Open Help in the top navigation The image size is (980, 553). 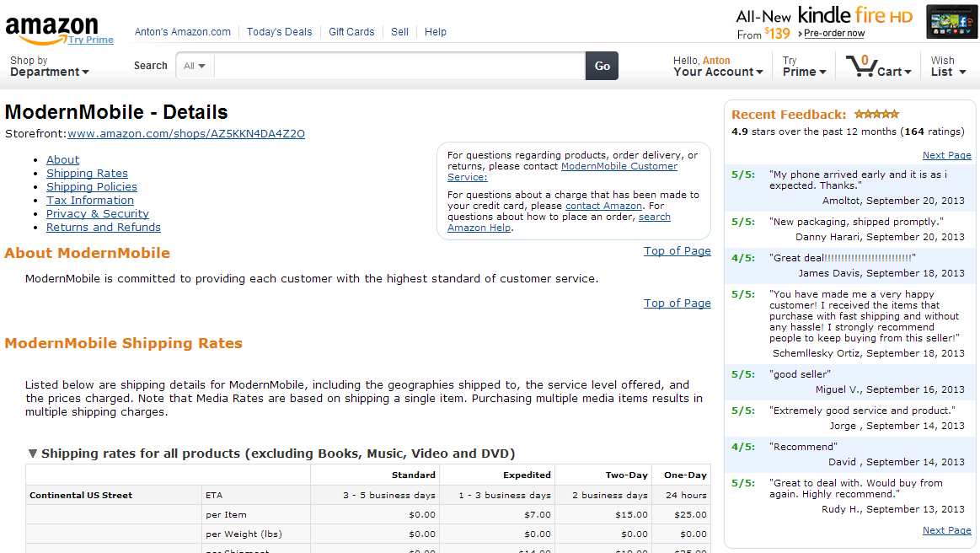click(x=436, y=32)
